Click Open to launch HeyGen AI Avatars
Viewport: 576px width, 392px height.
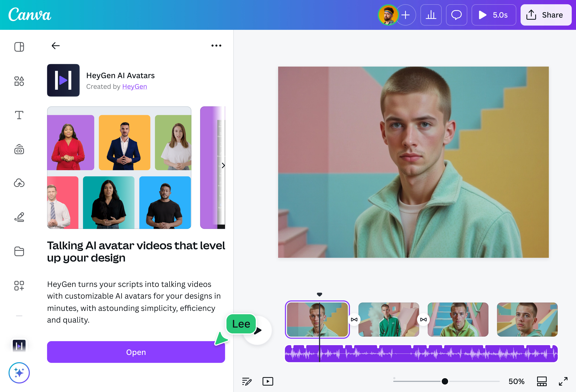coord(136,352)
